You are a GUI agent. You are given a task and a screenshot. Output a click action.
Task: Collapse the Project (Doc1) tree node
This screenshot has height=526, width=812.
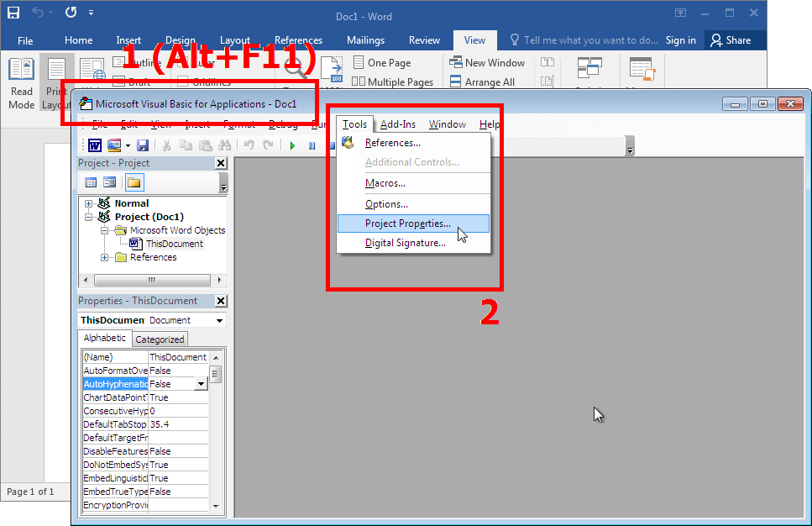(x=89, y=217)
